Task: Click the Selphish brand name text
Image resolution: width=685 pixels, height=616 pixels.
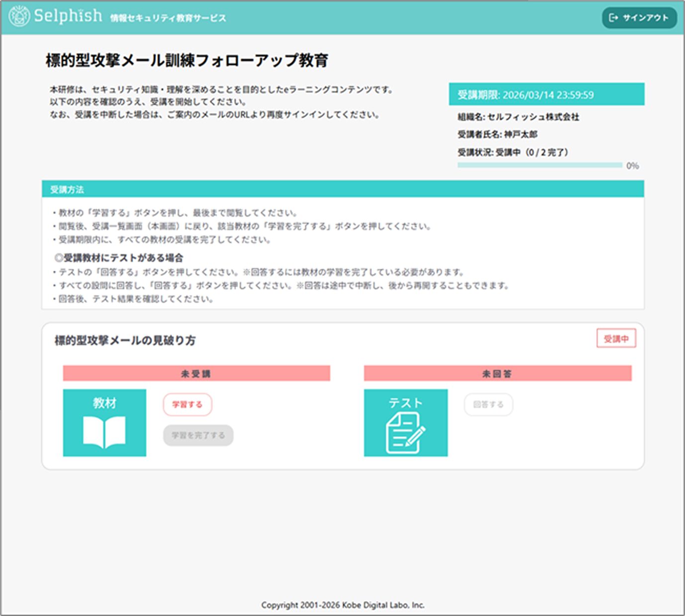Action: pos(68,16)
